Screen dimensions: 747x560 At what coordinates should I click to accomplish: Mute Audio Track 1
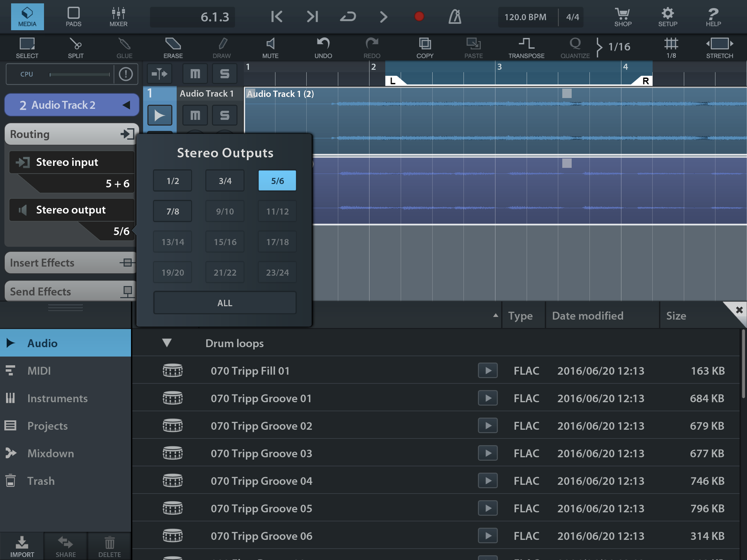(195, 115)
